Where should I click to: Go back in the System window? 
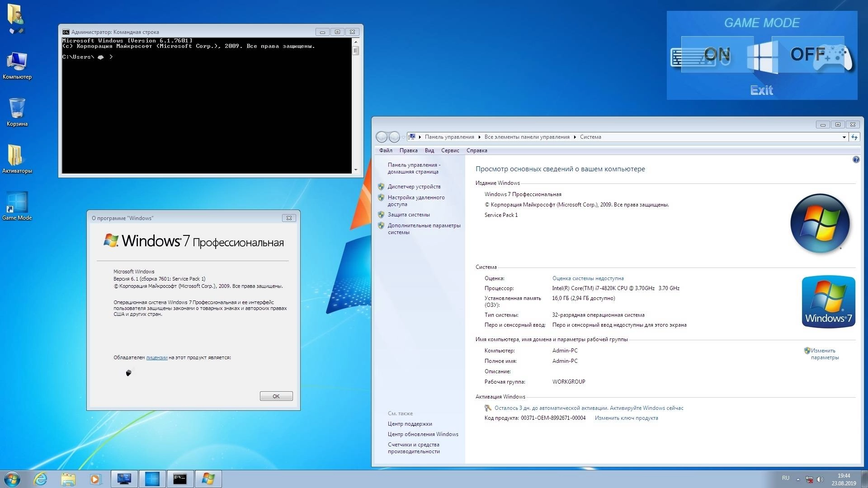pos(382,136)
